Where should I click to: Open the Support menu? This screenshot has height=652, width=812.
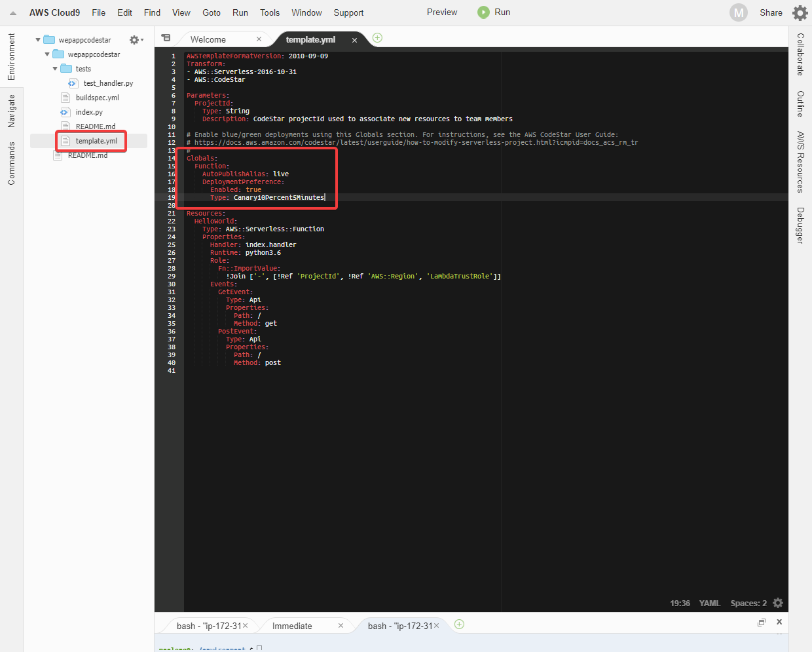[x=348, y=12]
